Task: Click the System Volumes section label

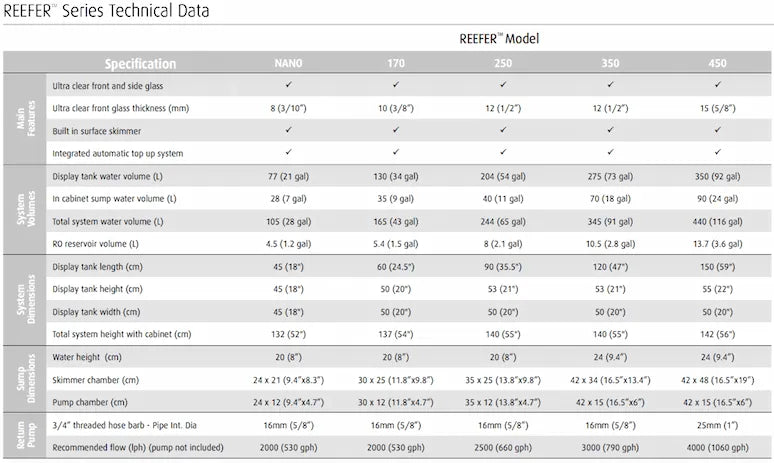Action: [22, 209]
